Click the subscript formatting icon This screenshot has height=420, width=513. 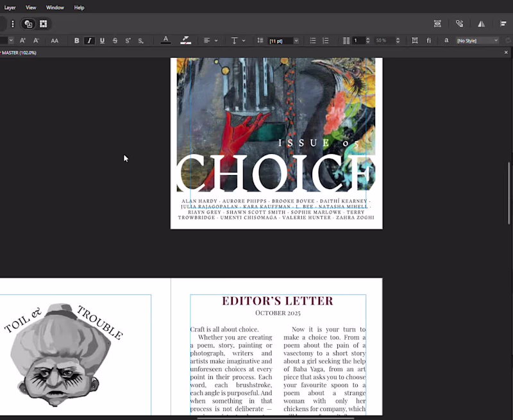point(140,40)
